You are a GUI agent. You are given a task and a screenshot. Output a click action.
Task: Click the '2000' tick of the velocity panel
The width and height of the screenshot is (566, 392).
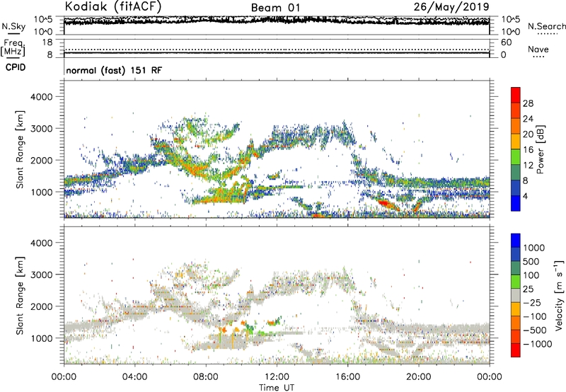click(x=41, y=306)
